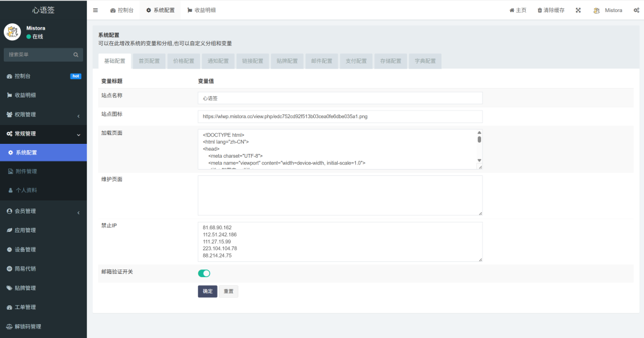Switch to the 系统配置 top tab
This screenshot has height=338, width=644.
pyautogui.click(x=160, y=10)
